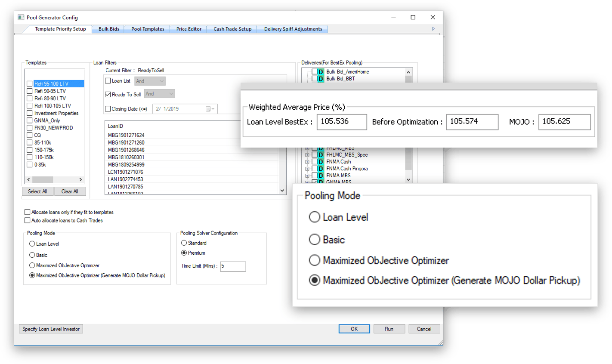
Task: Click the D icon beside FNMA Cash Pingora
Action: [x=321, y=169]
